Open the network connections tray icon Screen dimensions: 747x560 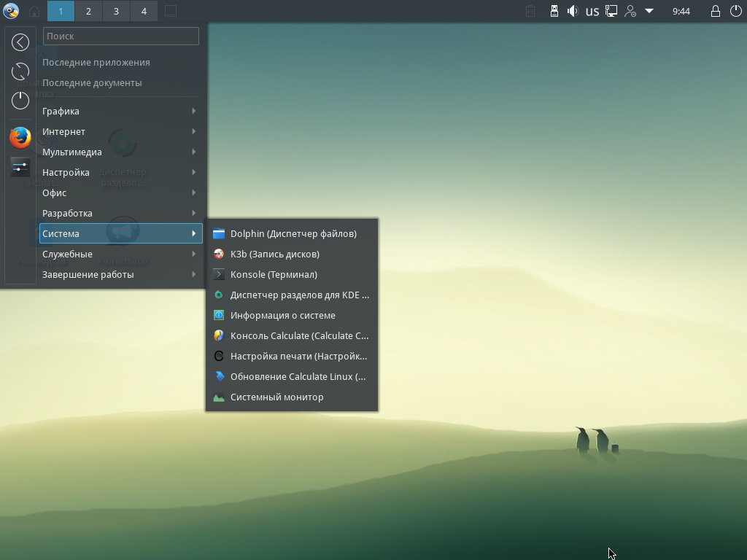tap(611, 11)
